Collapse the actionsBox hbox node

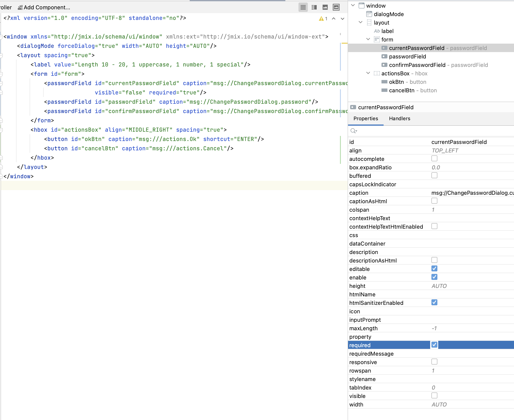tap(368, 73)
